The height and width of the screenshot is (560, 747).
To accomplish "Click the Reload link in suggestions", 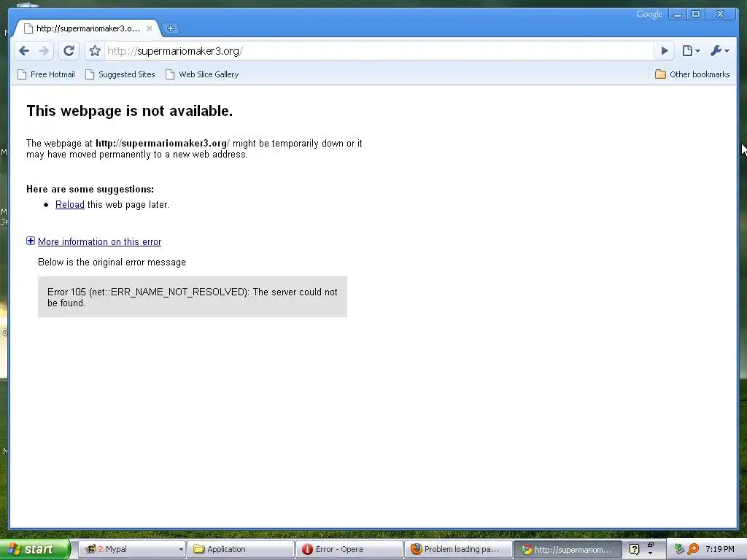I will (x=69, y=205).
